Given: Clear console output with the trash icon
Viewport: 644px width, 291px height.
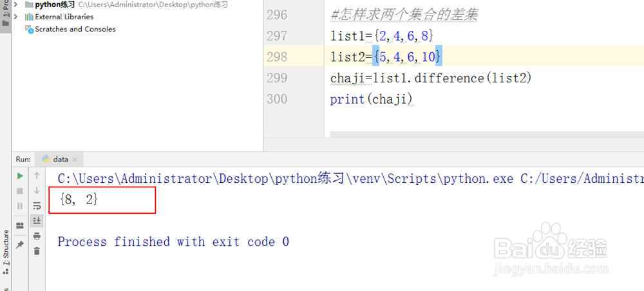Looking at the screenshot, I should pyautogui.click(x=37, y=251).
